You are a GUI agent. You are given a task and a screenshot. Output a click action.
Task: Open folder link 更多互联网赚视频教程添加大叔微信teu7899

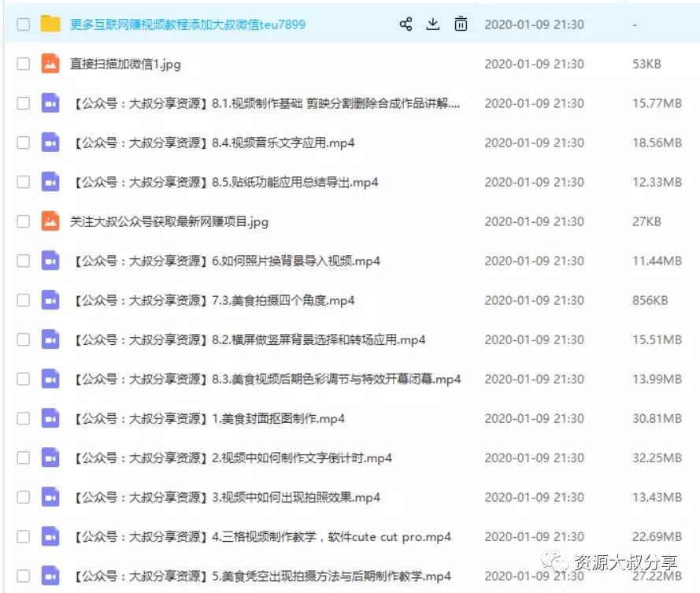187,24
